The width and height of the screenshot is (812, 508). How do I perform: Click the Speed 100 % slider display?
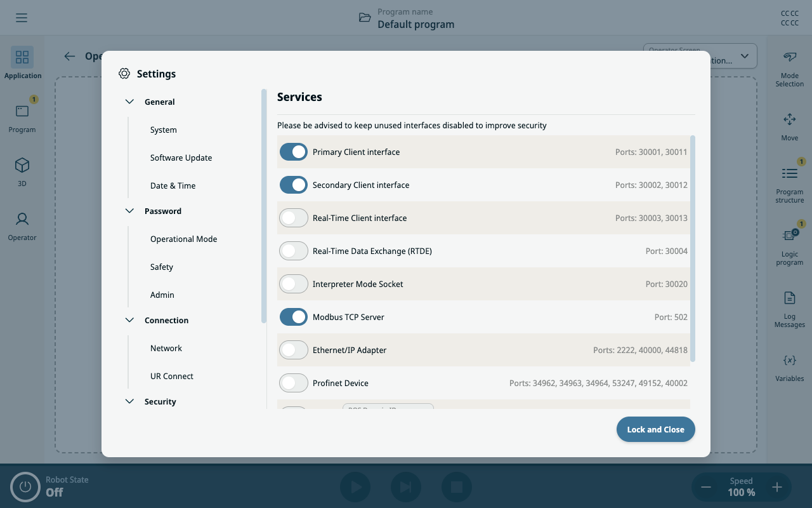click(x=741, y=487)
